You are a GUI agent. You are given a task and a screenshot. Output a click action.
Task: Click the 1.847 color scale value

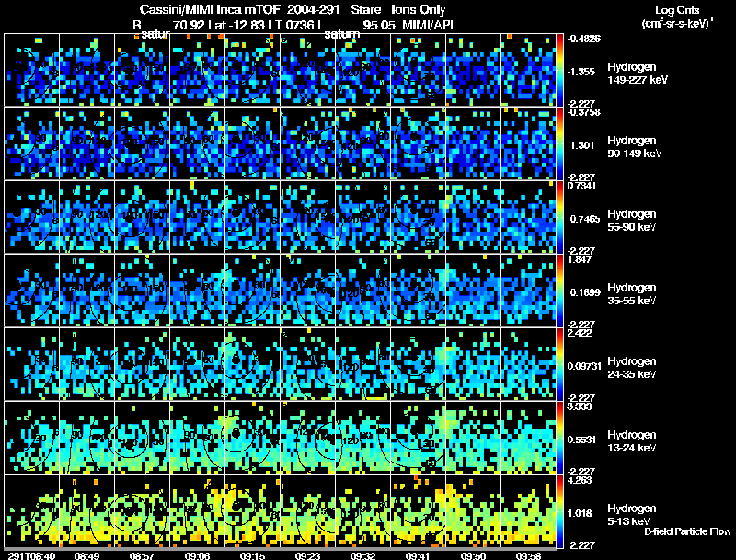580,259
